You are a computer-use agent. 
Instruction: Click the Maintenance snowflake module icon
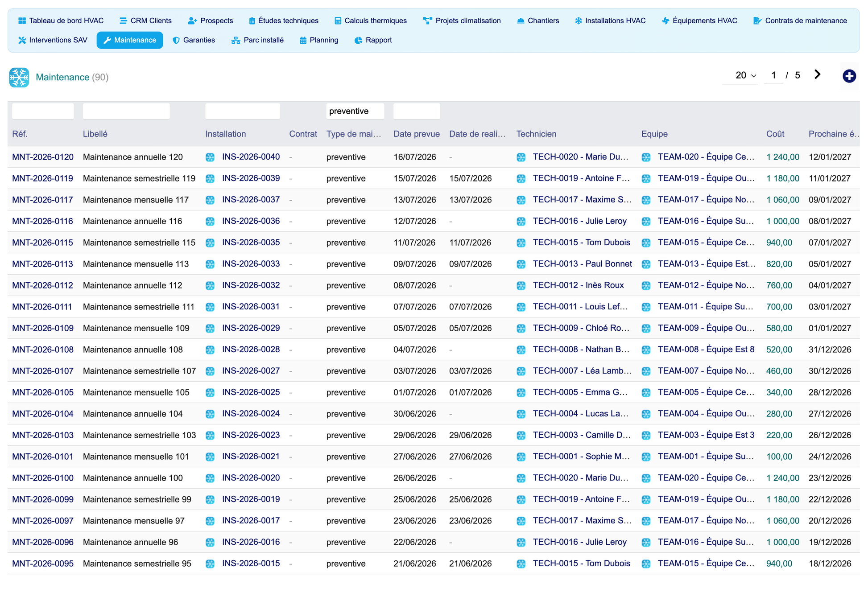tap(19, 77)
